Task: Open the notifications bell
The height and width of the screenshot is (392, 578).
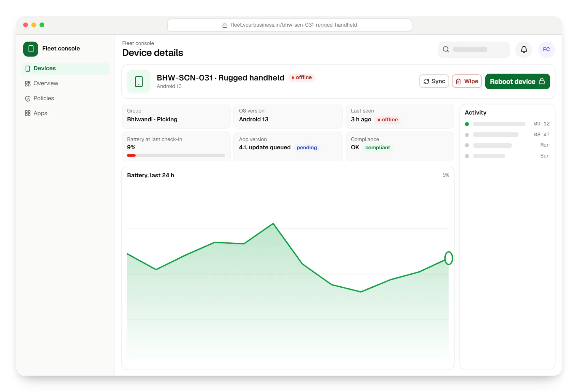Action: (x=524, y=49)
